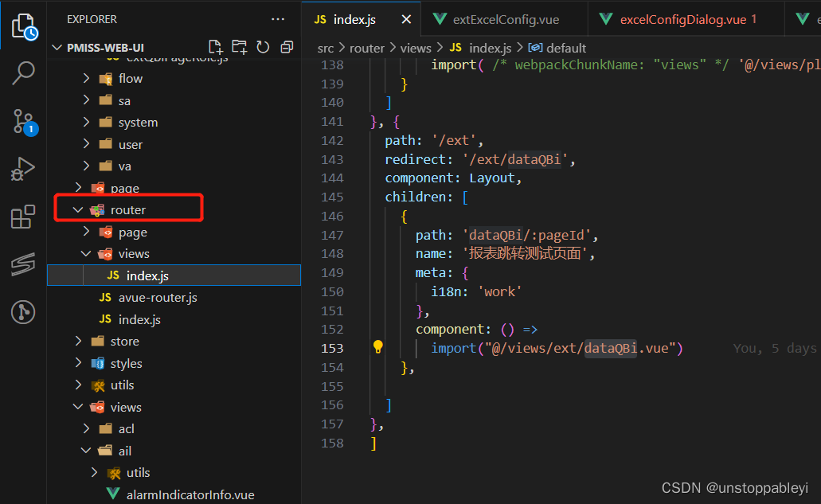Click router breadcrumb segment
Image resolution: width=821 pixels, height=504 pixels.
[366, 48]
